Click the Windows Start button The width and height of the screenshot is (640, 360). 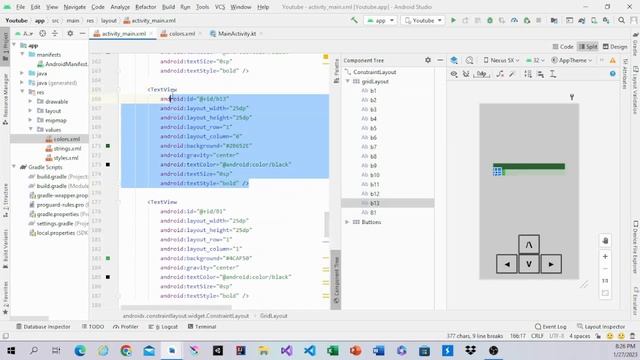[11, 351]
